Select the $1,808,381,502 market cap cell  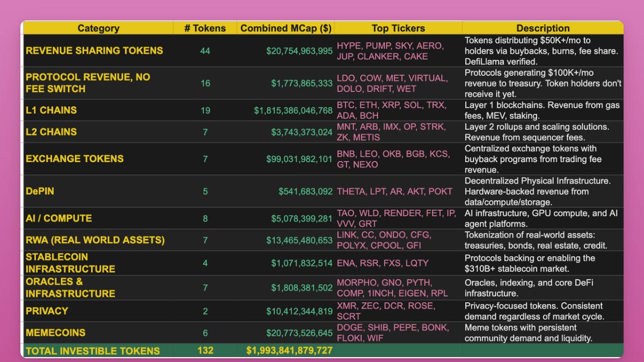(x=286, y=288)
